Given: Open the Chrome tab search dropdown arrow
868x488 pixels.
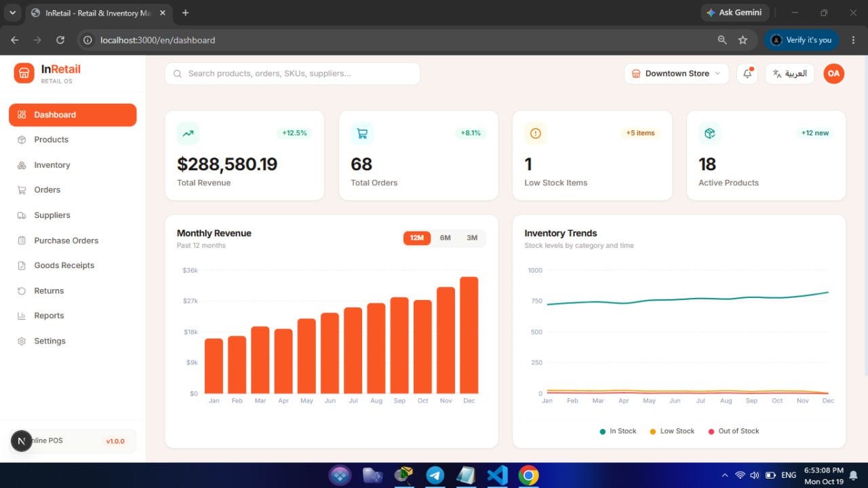Looking at the screenshot, I should point(12,13).
